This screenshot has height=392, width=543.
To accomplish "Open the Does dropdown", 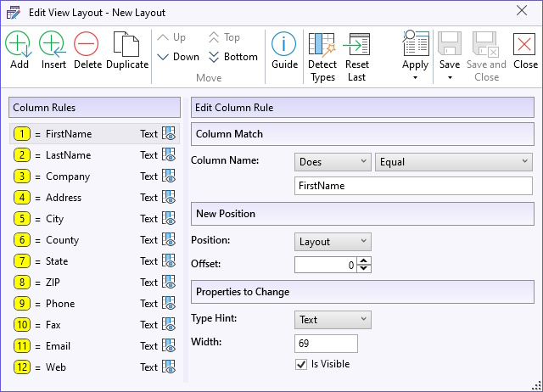I will (333, 162).
